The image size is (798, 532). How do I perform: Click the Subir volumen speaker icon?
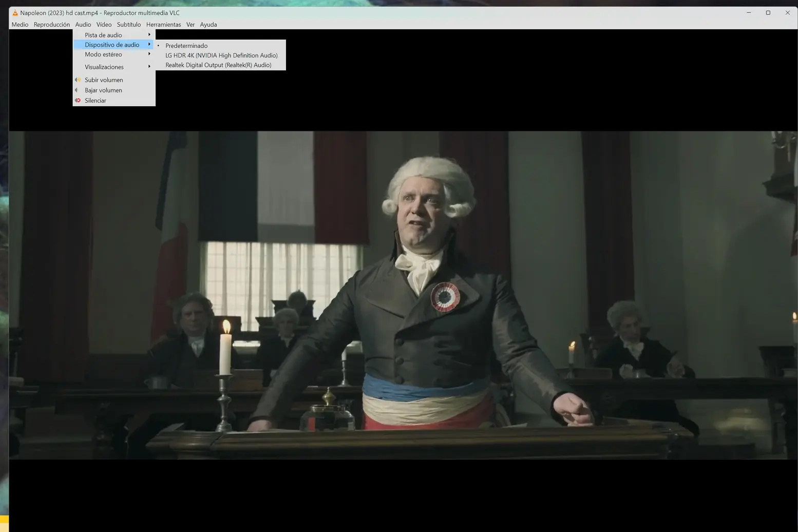pos(78,80)
